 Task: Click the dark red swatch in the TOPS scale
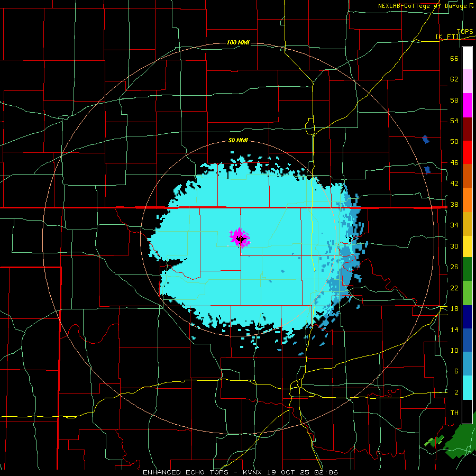(467, 129)
